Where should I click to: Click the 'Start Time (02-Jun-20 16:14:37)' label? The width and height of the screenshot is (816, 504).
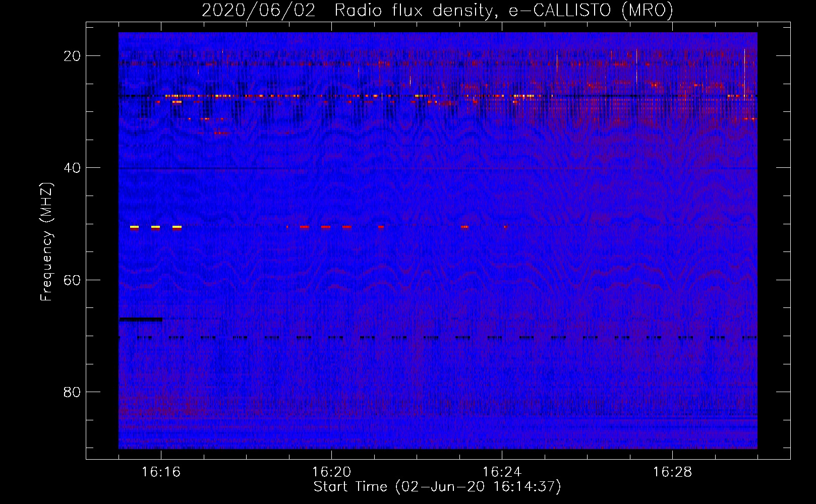[x=437, y=487]
